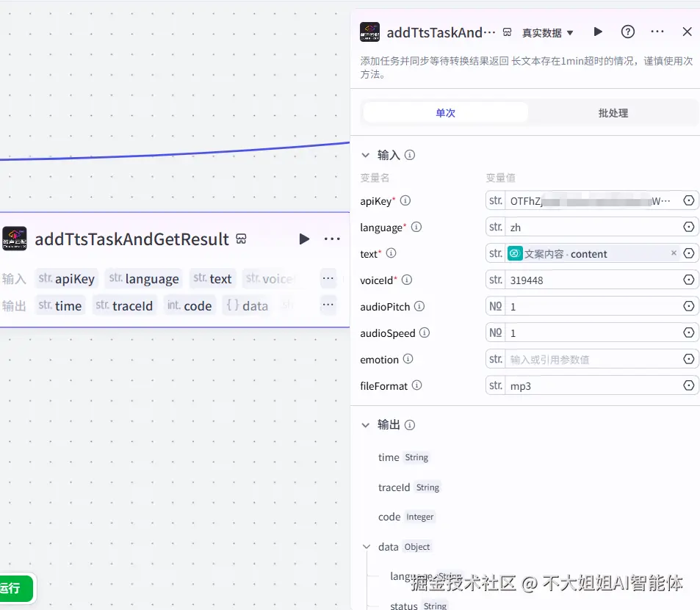Click the small doc icon after addTtsTaskAnd title
Screen dimensions: 700x610
pos(506,32)
